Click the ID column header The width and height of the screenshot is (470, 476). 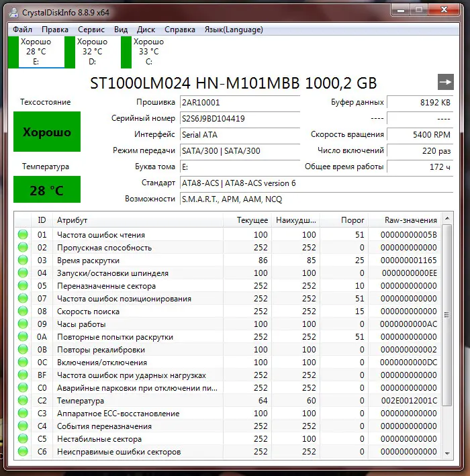[x=42, y=220]
